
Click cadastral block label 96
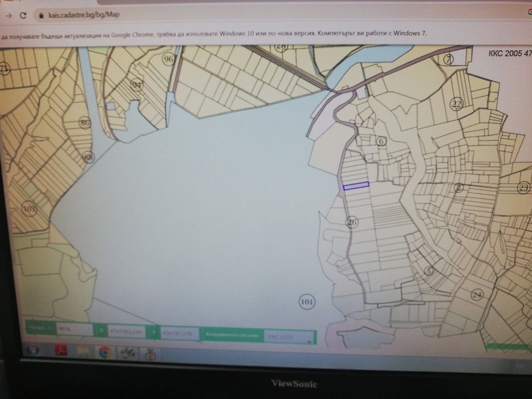tap(169, 59)
